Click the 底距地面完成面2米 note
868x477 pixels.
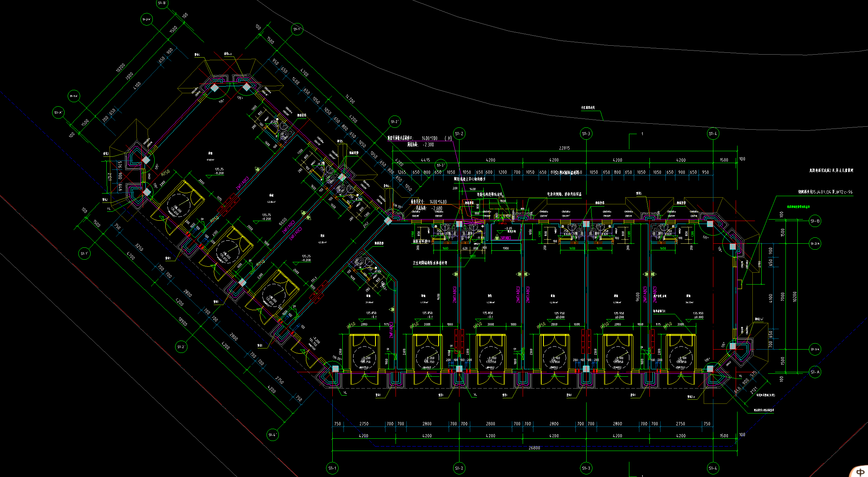click(x=831, y=171)
